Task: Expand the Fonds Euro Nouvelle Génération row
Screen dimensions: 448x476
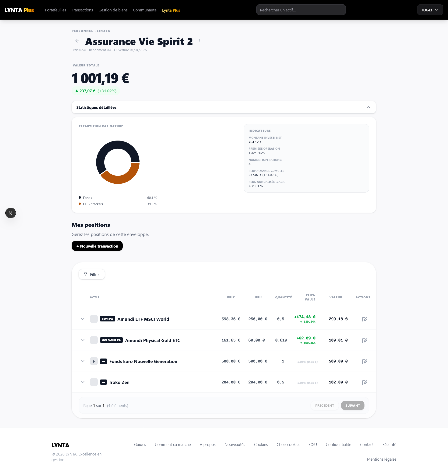Action: tap(83, 361)
